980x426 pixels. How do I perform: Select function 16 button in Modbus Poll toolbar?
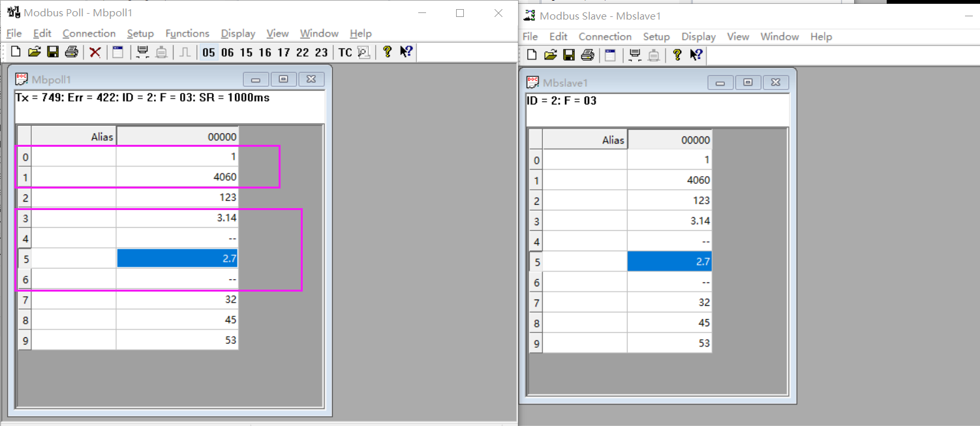[x=265, y=52]
